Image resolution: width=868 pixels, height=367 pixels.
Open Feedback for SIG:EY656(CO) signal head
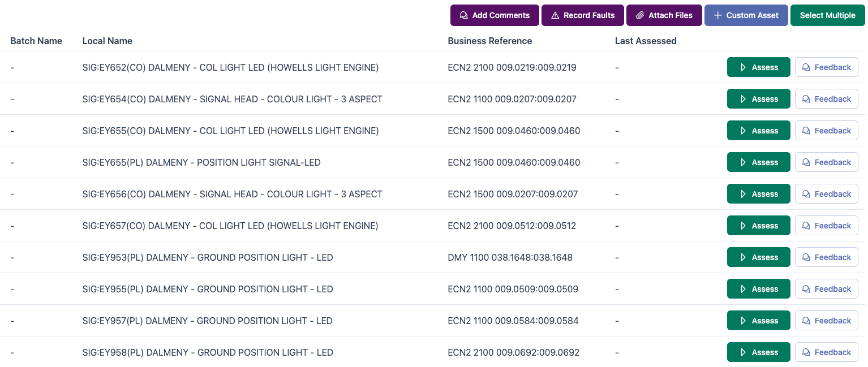click(826, 194)
